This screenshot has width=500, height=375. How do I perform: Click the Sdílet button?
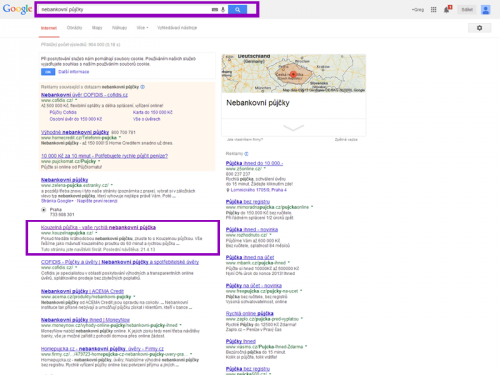point(467,10)
